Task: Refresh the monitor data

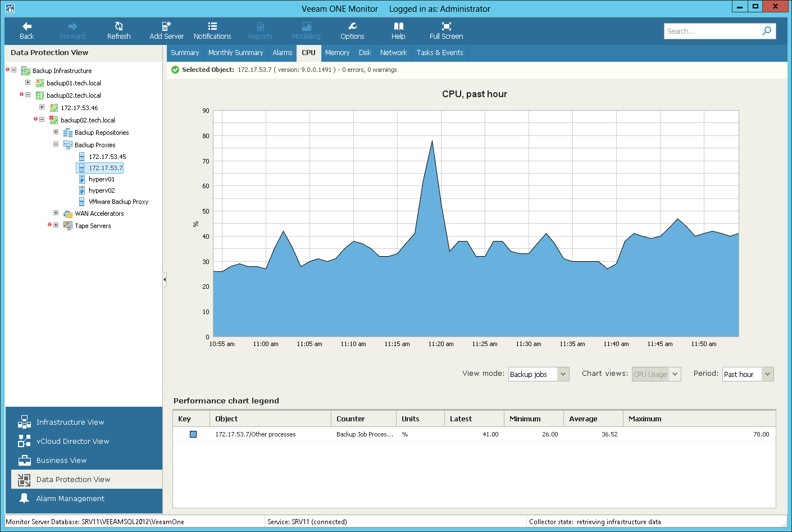Action: click(x=119, y=31)
